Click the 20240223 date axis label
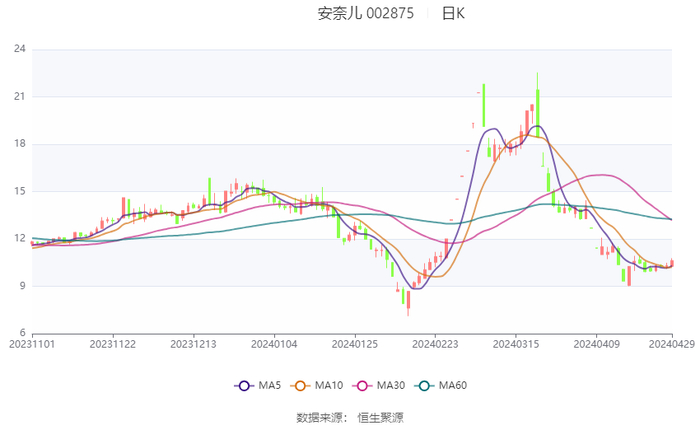This screenshot has height=426, width=700. point(434,344)
